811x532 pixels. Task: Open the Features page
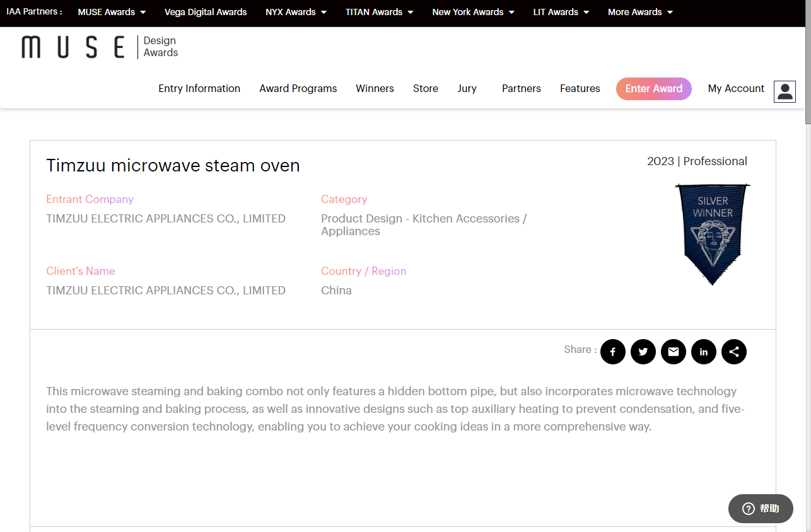click(580, 88)
